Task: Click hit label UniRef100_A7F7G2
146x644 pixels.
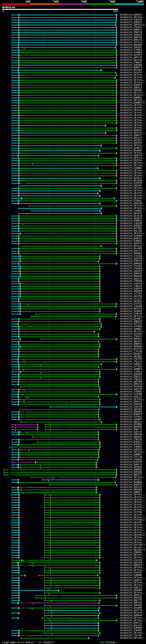Action: click(x=131, y=324)
